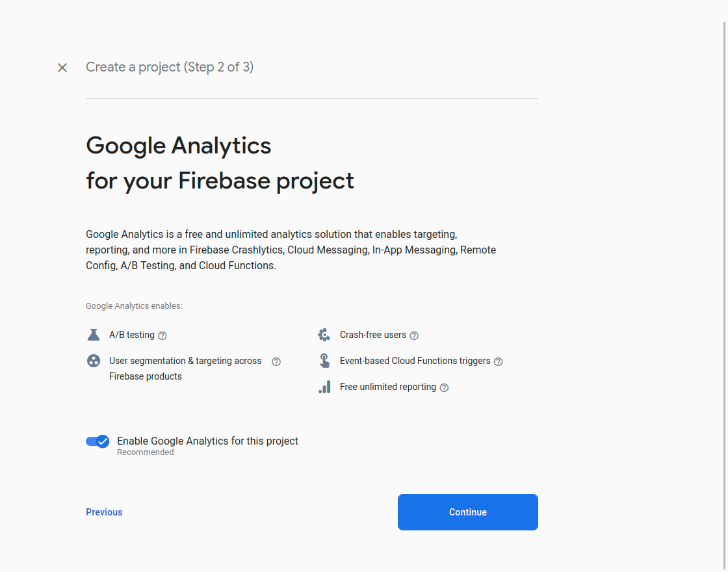
Task: Close the Create a project dialog
Action: (62, 67)
